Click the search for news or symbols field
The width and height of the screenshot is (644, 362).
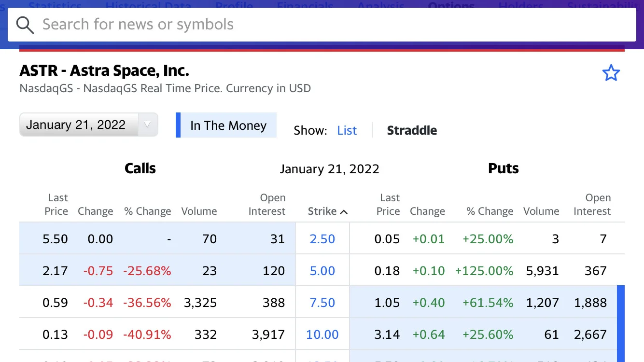click(322, 25)
